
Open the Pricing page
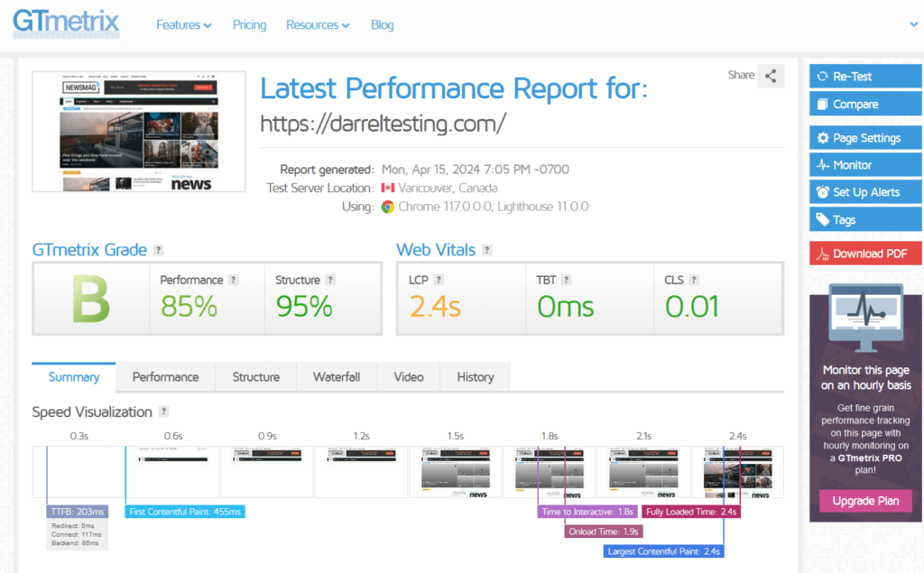249,24
